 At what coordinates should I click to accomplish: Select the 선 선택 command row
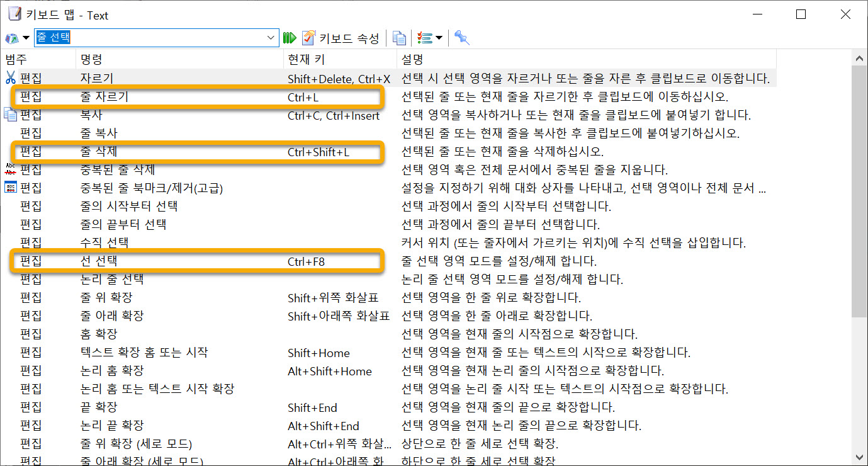click(189, 261)
